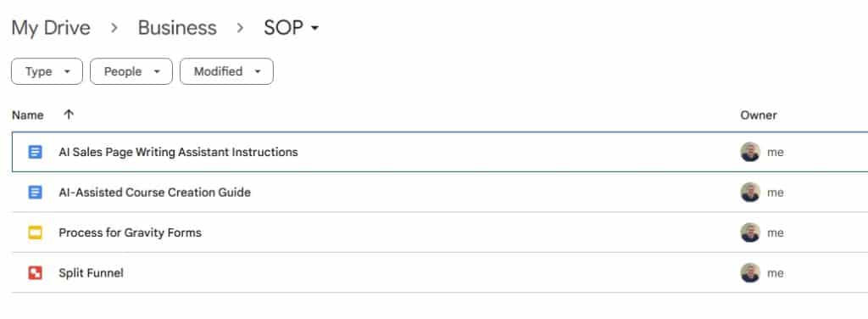Select the AI-Assisted Course Creation Guide file
The image size is (868, 319).
(440, 193)
